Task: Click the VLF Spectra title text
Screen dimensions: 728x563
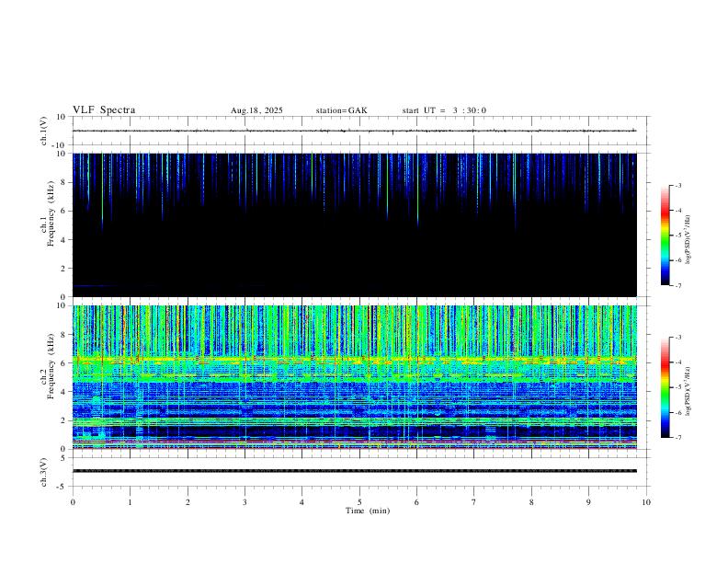Action: pos(104,110)
